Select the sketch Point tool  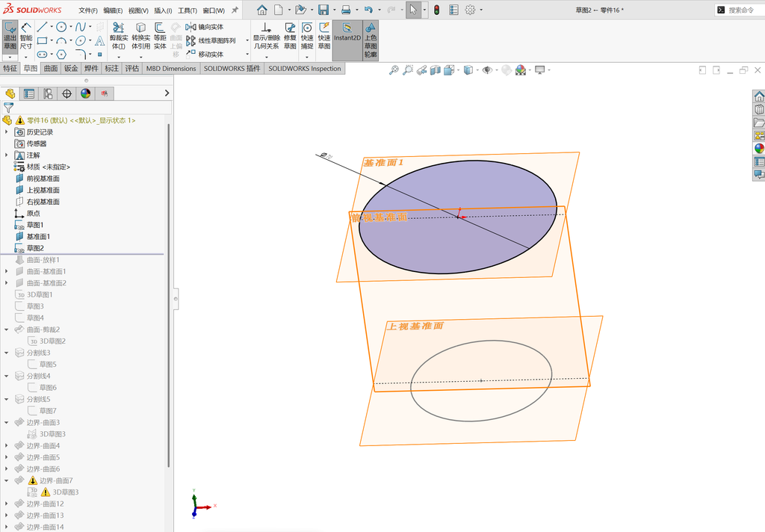[x=99, y=55]
